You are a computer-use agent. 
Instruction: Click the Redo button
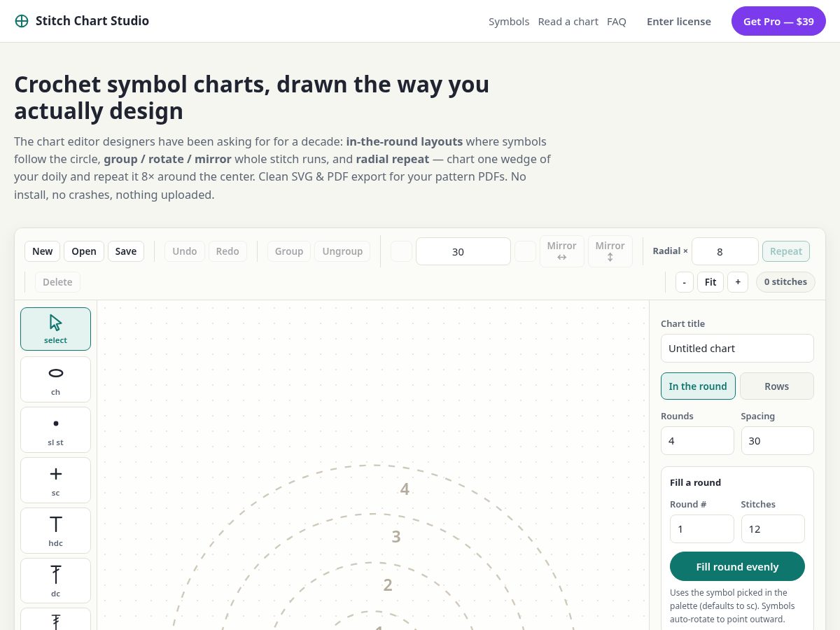tap(227, 251)
